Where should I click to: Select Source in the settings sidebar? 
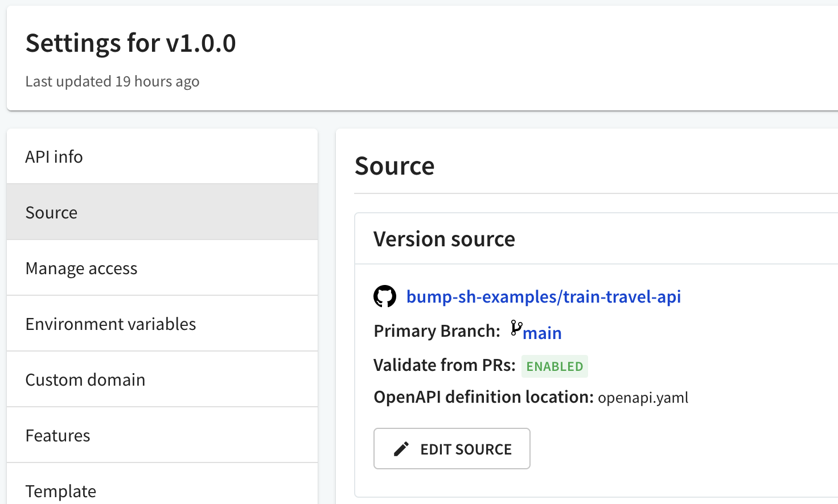point(51,212)
